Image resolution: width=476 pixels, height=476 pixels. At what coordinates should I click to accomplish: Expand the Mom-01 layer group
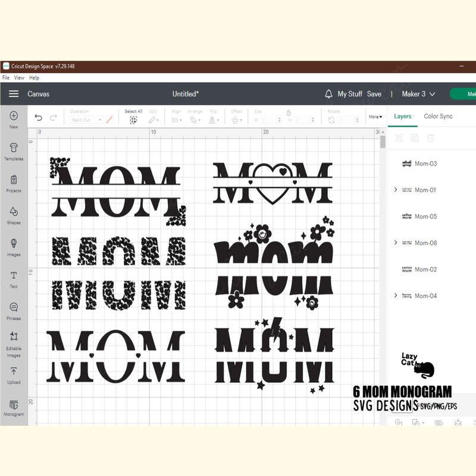coord(396,190)
